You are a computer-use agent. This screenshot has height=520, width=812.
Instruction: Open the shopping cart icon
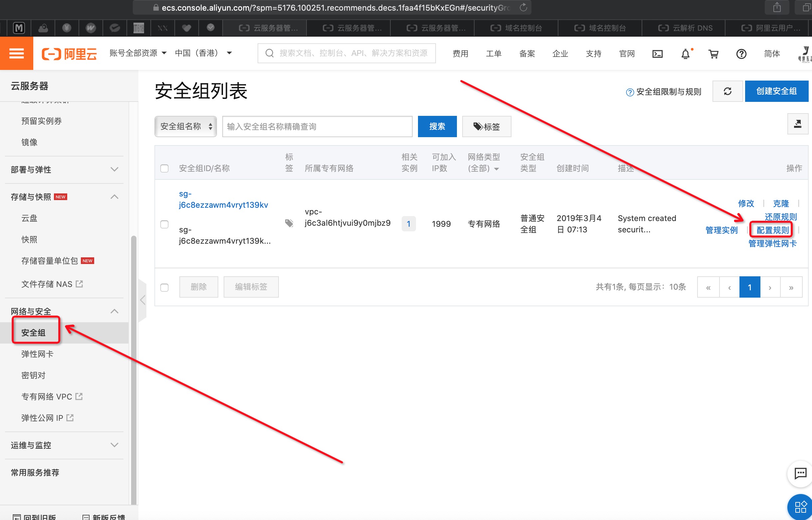click(x=713, y=54)
